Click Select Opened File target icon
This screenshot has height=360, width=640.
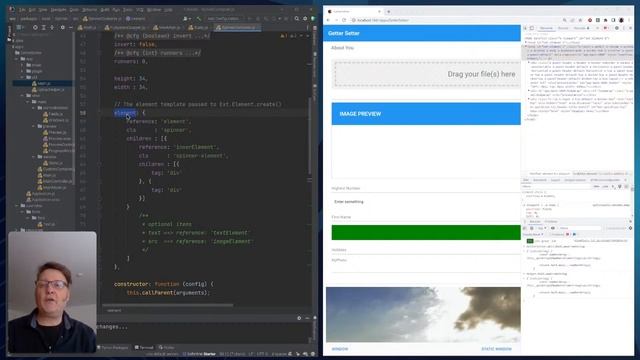(x=35, y=27)
